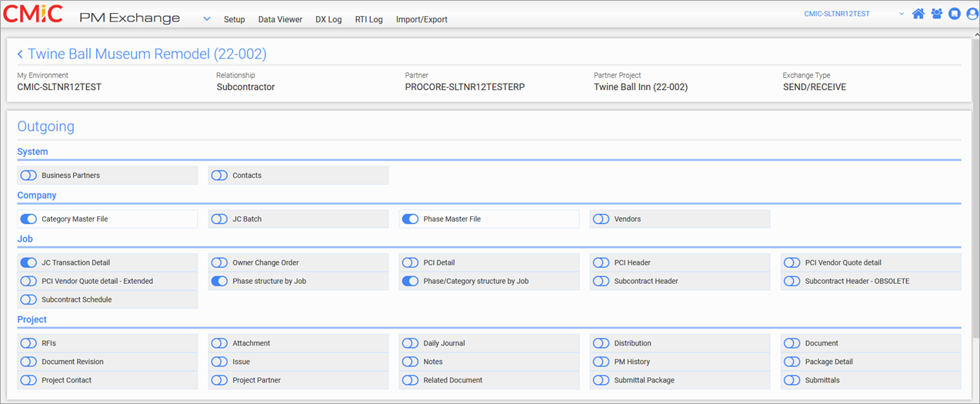Go back using arrow before Twine Ball Museum
The height and width of the screenshot is (404, 980).
(x=20, y=55)
